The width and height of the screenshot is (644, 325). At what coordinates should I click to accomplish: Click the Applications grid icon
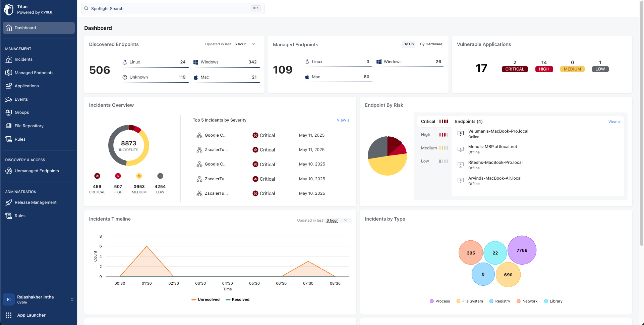[9, 86]
